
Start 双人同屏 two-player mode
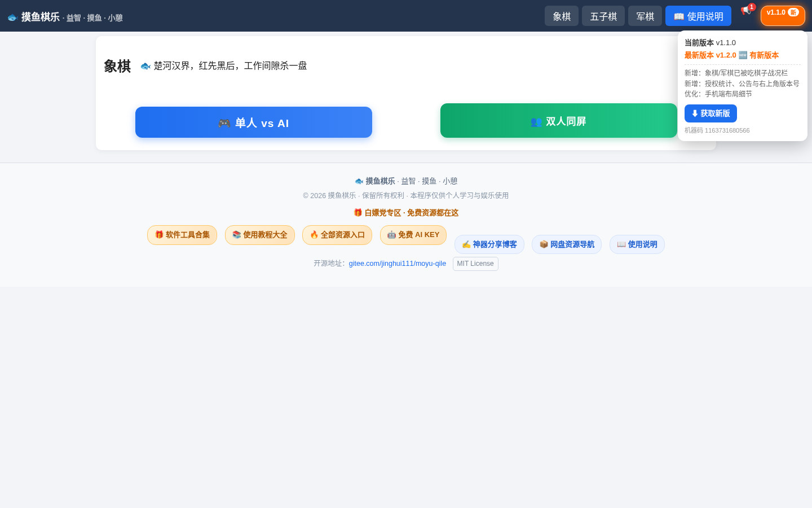(559, 121)
